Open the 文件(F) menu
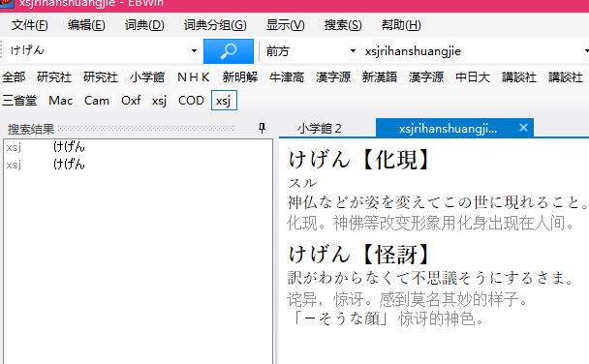This screenshot has height=364, width=589. 30,25
